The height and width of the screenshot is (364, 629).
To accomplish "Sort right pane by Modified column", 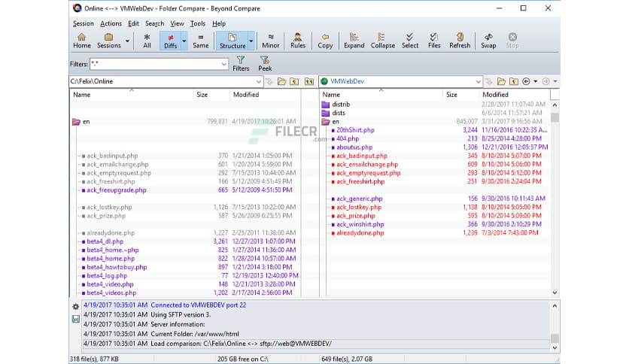I will 495,95.
